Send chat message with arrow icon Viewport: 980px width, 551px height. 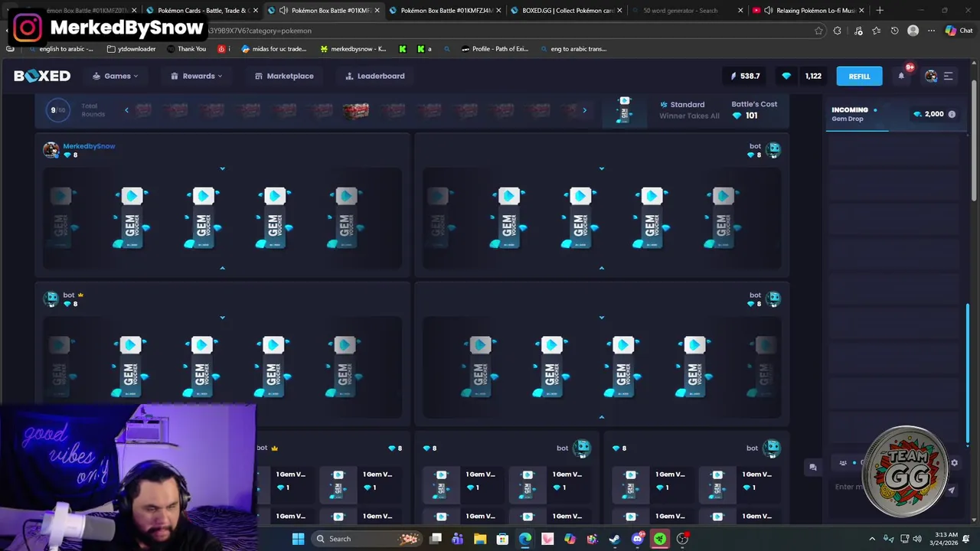[952, 490]
